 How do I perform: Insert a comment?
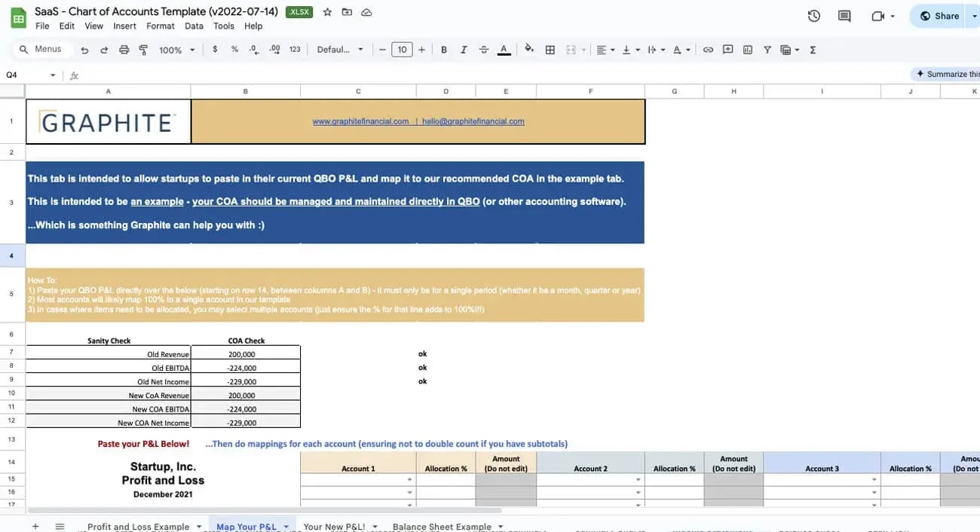(727, 50)
